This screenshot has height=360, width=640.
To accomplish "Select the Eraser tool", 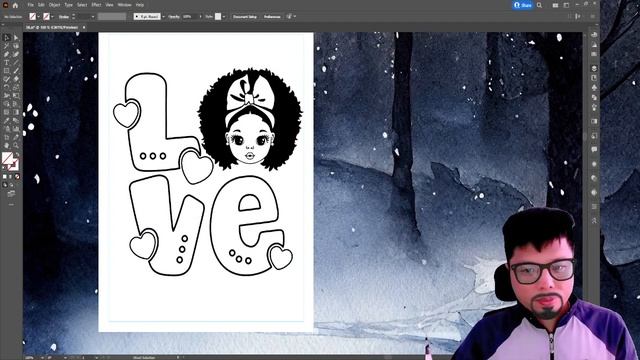I will pos(16,78).
